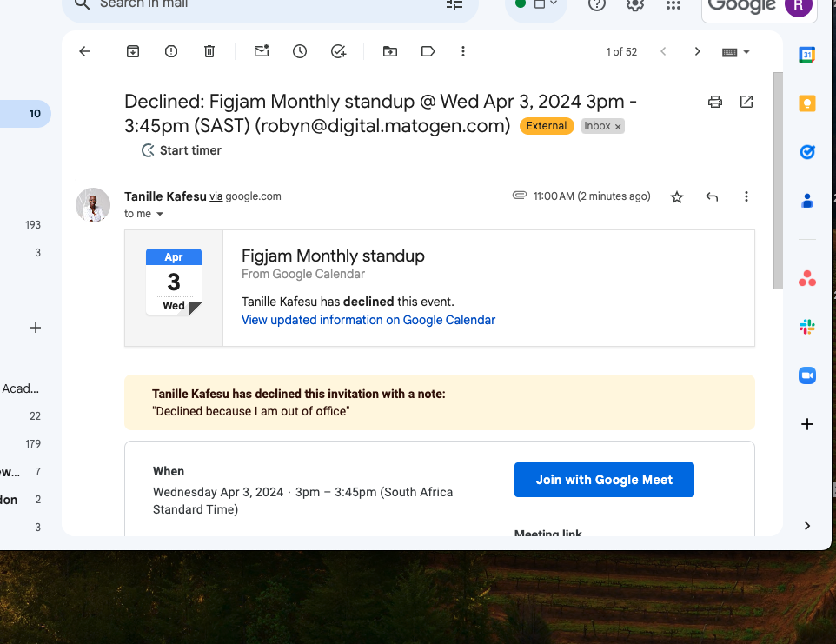Print the email conversation
This screenshot has width=836, height=644.
pos(715,102)
